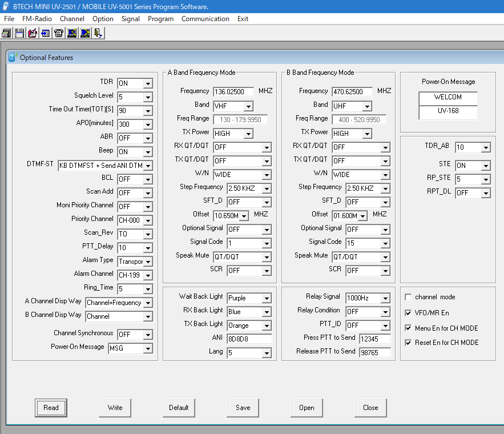Click the A Band Frequency input field

pos(233,91)
